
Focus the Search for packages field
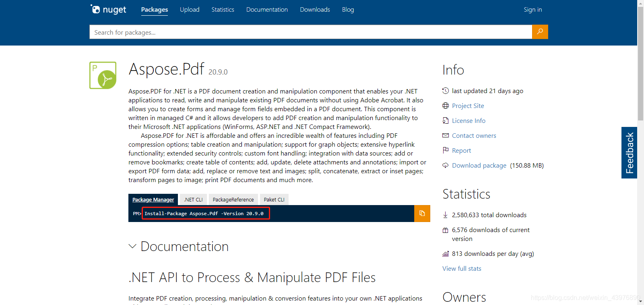click(311, 32)
